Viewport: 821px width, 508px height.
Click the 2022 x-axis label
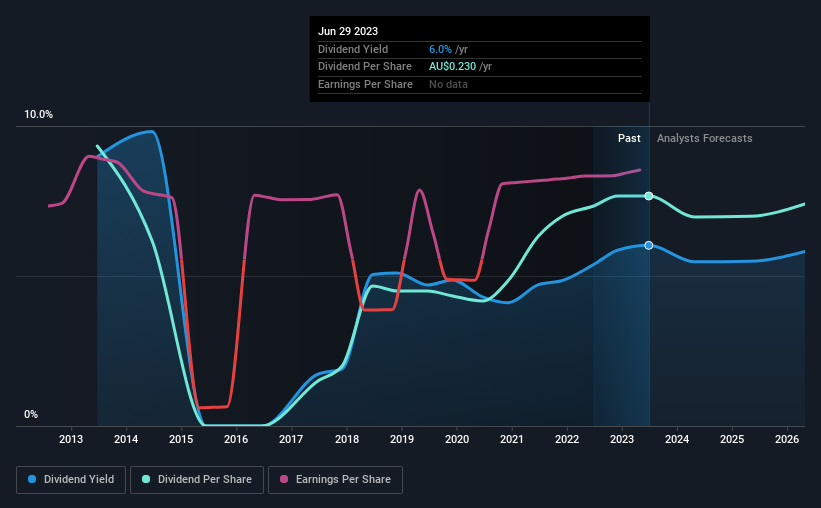(x=567, y=439)
